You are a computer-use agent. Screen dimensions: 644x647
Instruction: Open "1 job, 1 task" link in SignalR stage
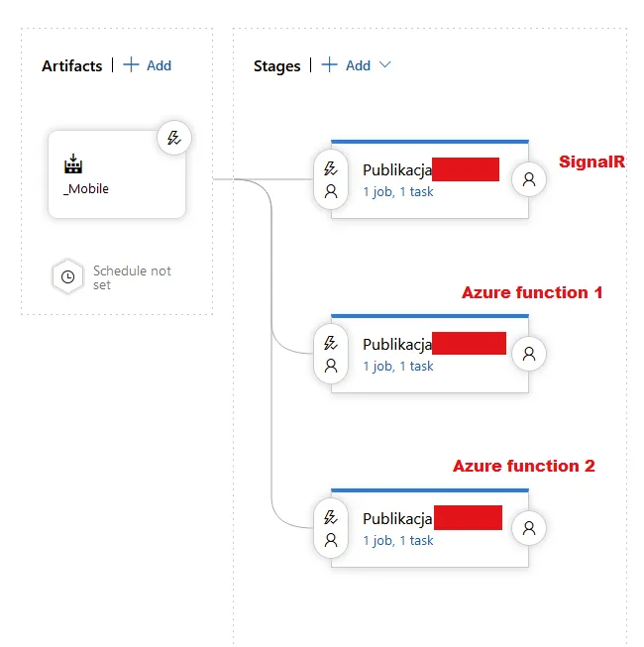397,192
